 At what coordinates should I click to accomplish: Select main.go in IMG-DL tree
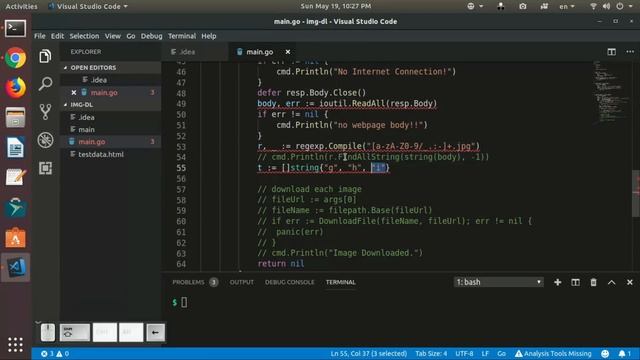coord(92,142)
